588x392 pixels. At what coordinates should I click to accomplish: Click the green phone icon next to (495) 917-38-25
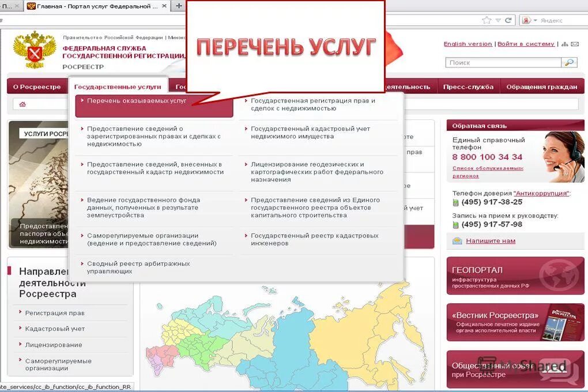click(x=457, y=202)
